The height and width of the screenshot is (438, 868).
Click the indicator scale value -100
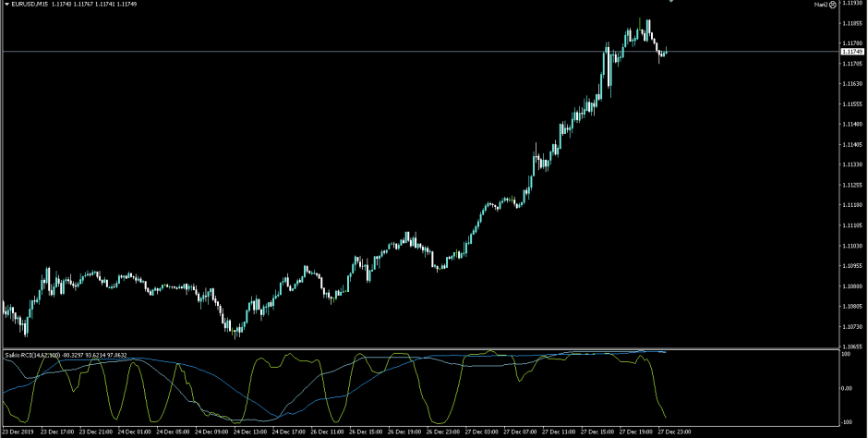pos(846,422)
